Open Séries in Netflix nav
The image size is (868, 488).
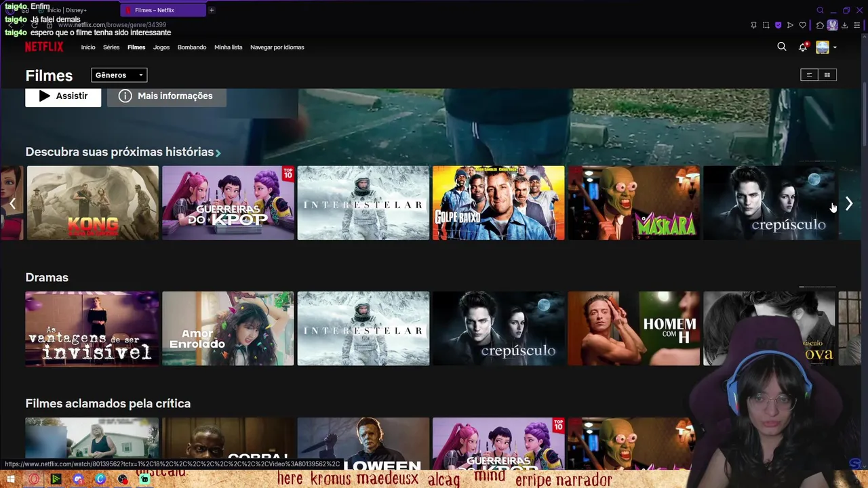click(111, 47)
